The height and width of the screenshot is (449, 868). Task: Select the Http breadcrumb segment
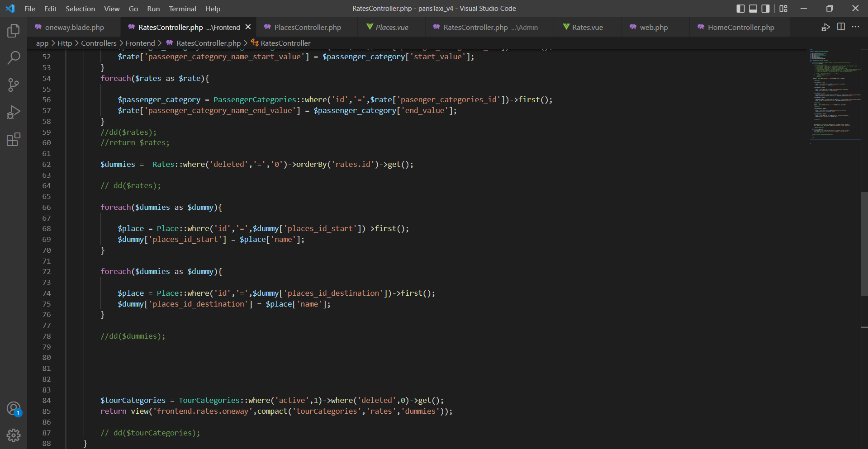coord(65,43)
